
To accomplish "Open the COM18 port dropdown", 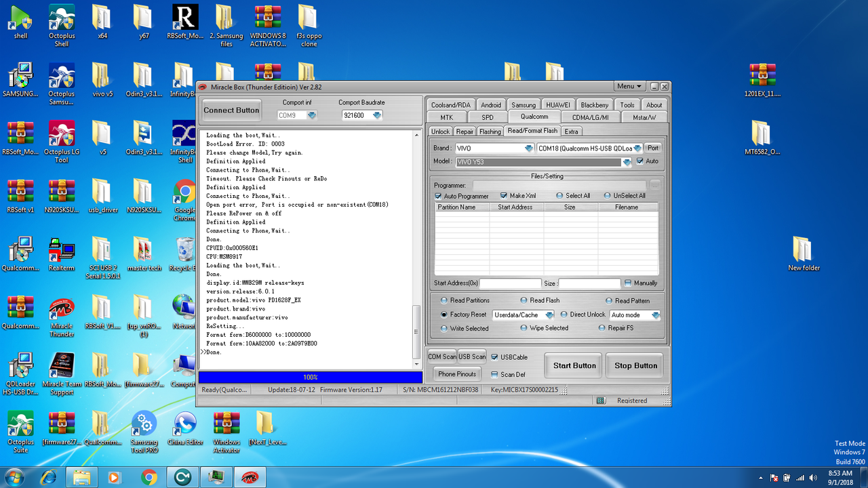I will [x=637, y=148].
